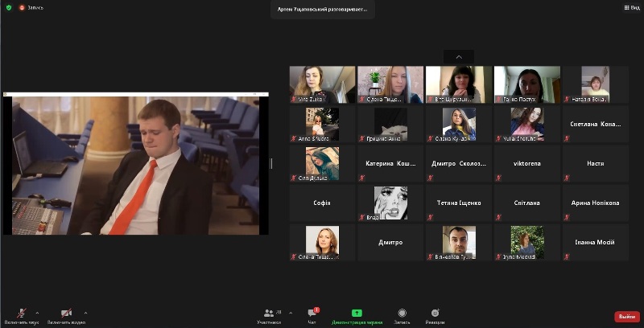Click the red Выйти leave button
Screen dimensions: 644x328
click(627, 317)
